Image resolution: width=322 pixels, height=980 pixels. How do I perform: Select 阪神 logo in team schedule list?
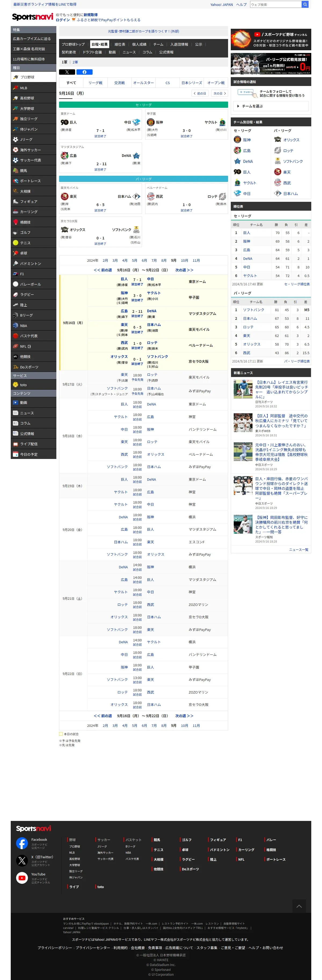pos(237,140)
